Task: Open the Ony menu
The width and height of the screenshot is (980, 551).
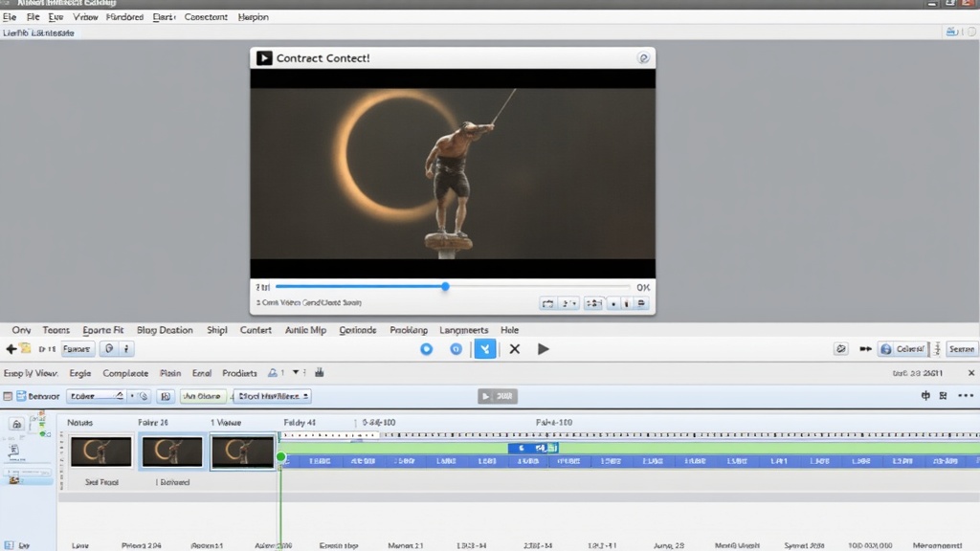Action: (x=21, y=330)
